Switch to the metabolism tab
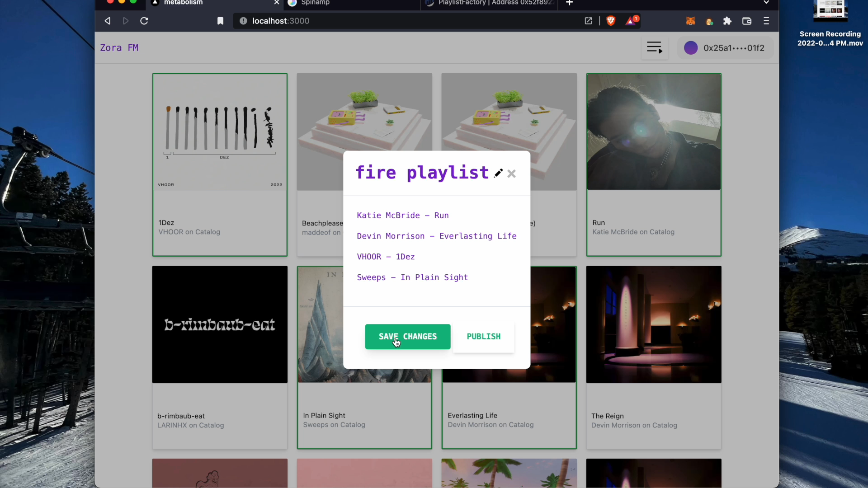This screenshot has height=488, width=868. [x=215, y=4]
